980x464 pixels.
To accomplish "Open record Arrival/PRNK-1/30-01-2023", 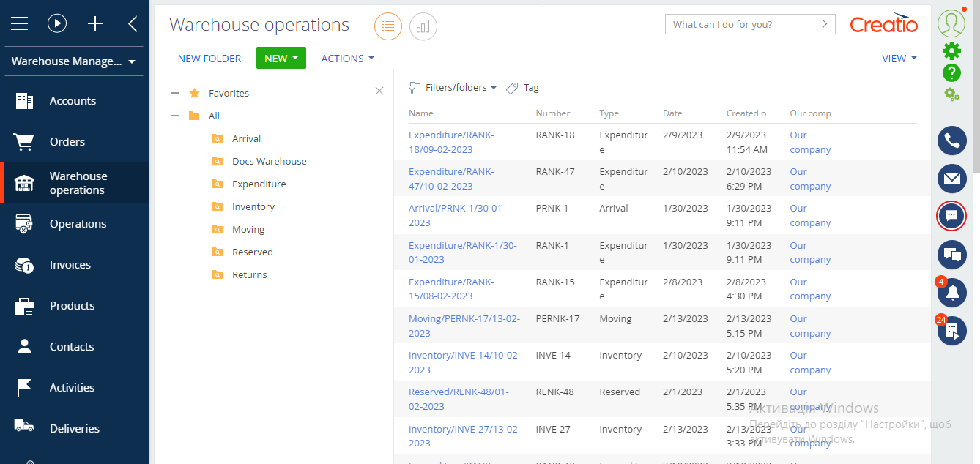I will [456, 215].
